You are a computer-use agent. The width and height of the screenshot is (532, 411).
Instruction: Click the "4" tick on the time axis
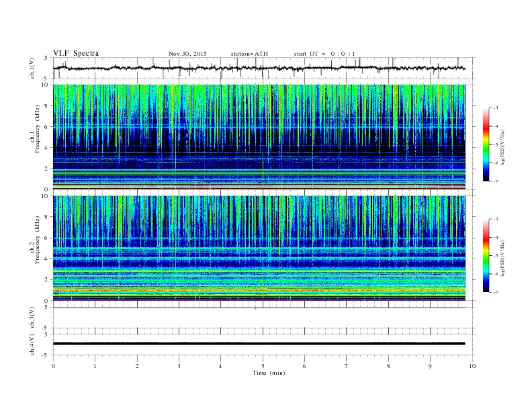(x=220, y=366)
